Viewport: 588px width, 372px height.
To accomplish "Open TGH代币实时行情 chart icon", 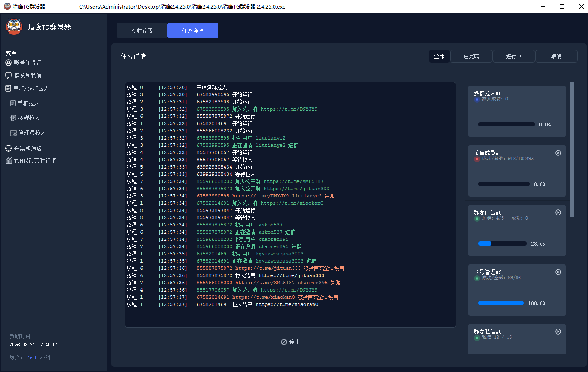I will (x=9, y=160).
